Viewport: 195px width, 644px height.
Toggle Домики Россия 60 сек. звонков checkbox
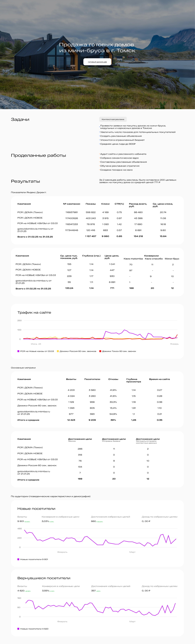[x=58, y=351]
